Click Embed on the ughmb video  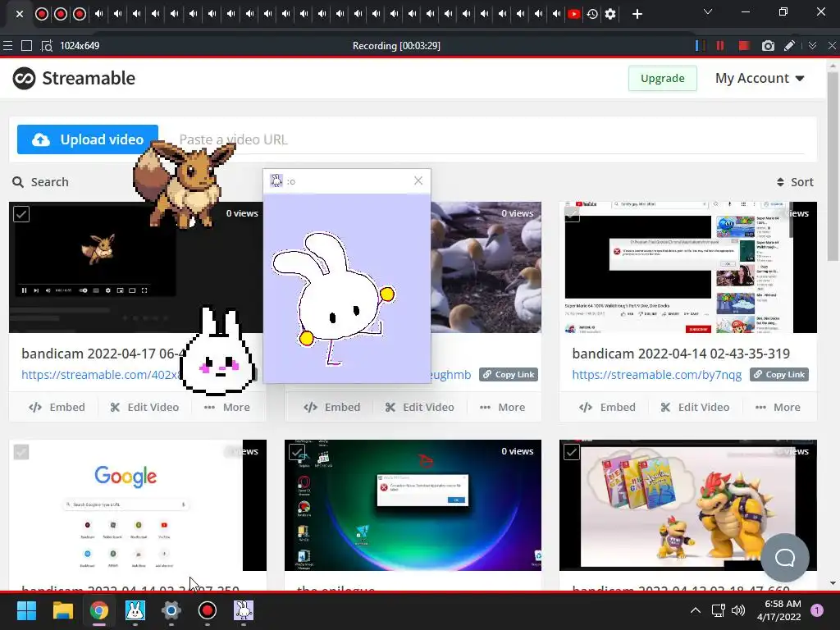(332, 407)
